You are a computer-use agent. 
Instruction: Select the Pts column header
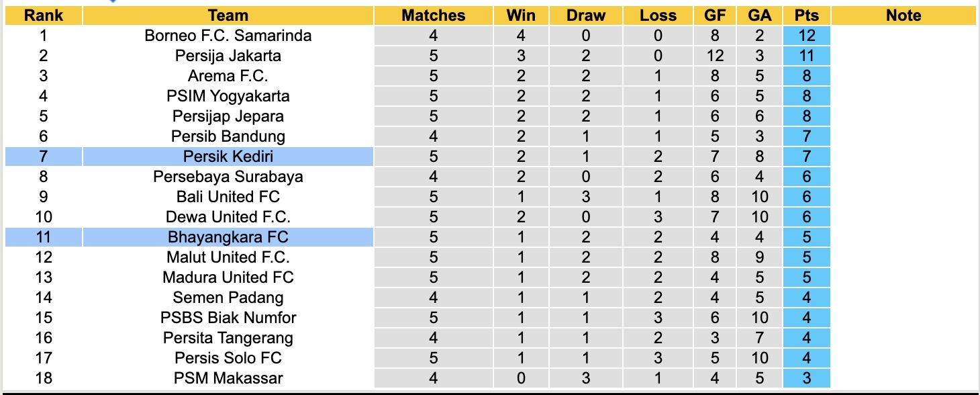click(806, 15)
